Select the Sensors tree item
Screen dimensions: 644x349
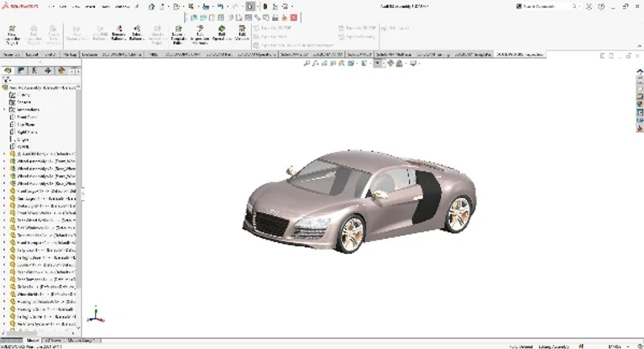(23, 102)
